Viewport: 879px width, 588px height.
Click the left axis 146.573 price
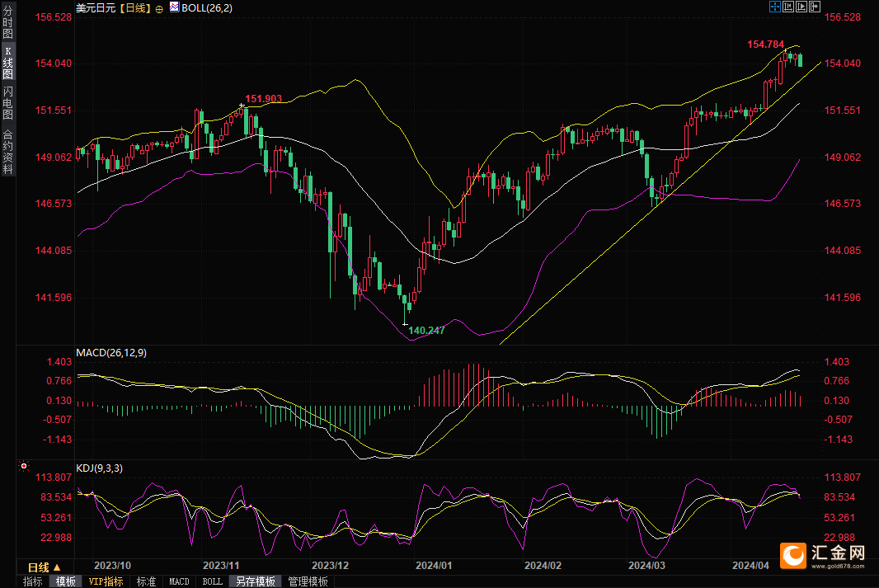tap(54, 203)
